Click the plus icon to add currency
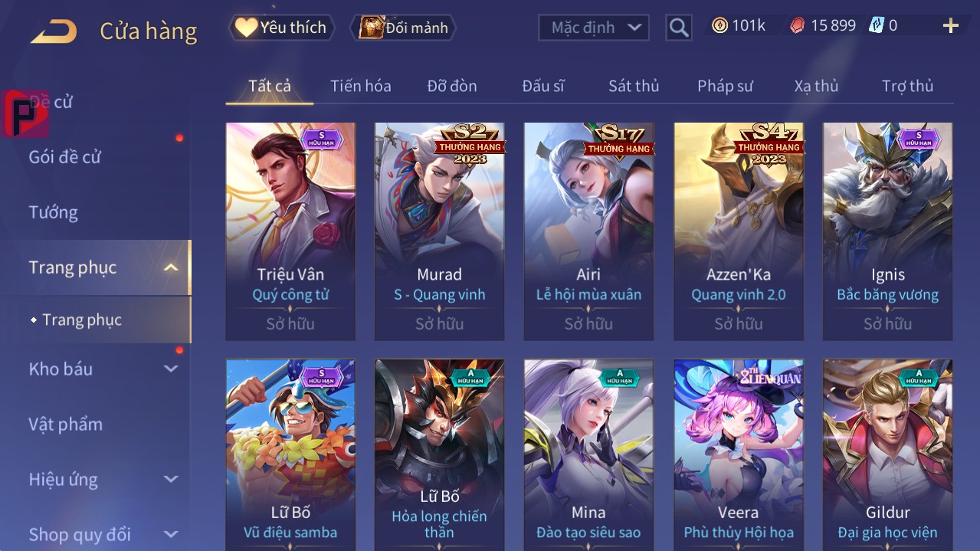 (x=950, y=26)
